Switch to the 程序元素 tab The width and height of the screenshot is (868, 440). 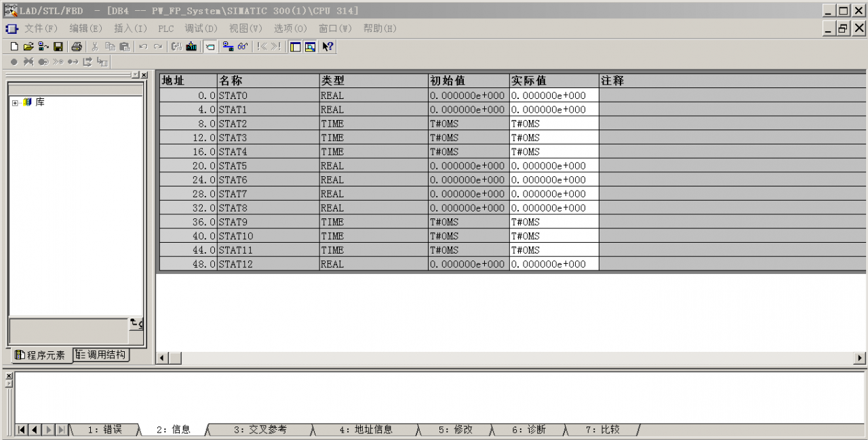tap(40, 355)
